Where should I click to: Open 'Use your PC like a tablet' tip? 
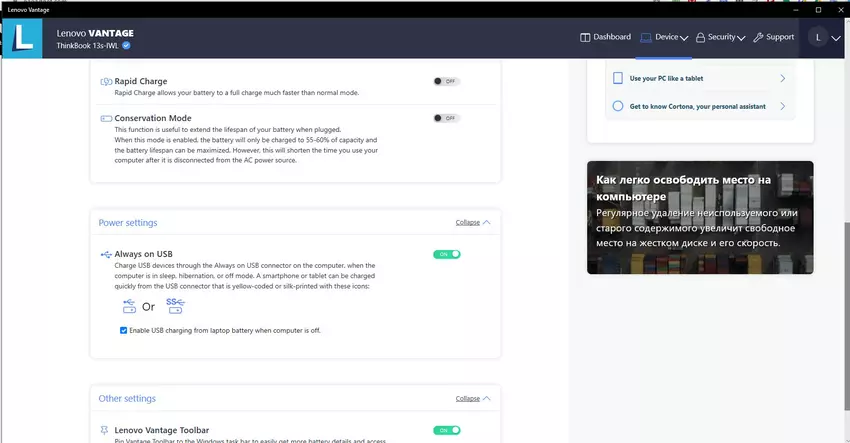699,77
